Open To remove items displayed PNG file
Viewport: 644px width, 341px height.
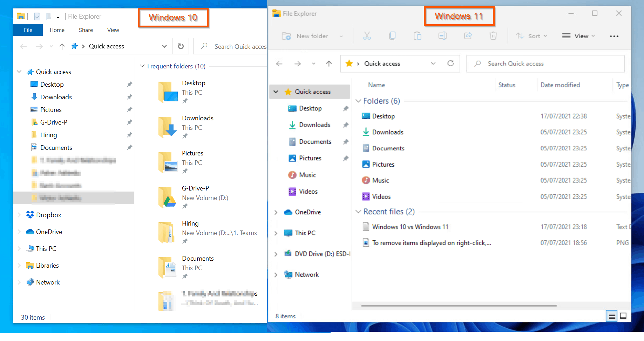432,243
